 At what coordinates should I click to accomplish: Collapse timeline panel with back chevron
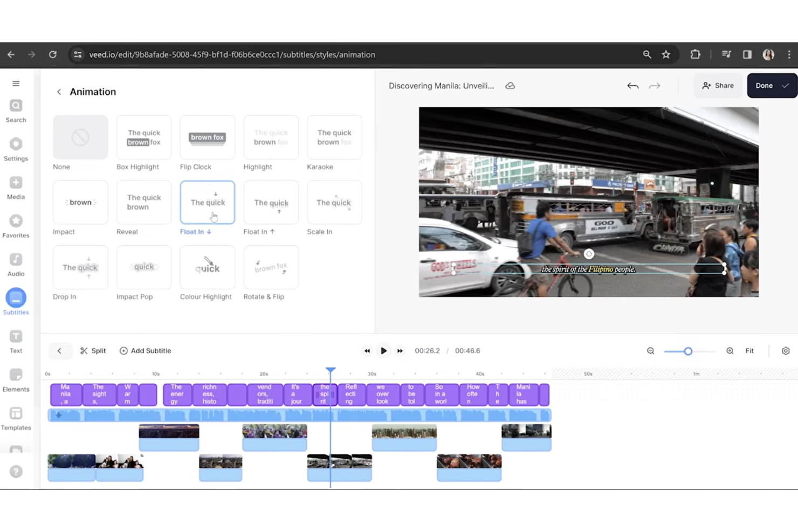(59, 351)
